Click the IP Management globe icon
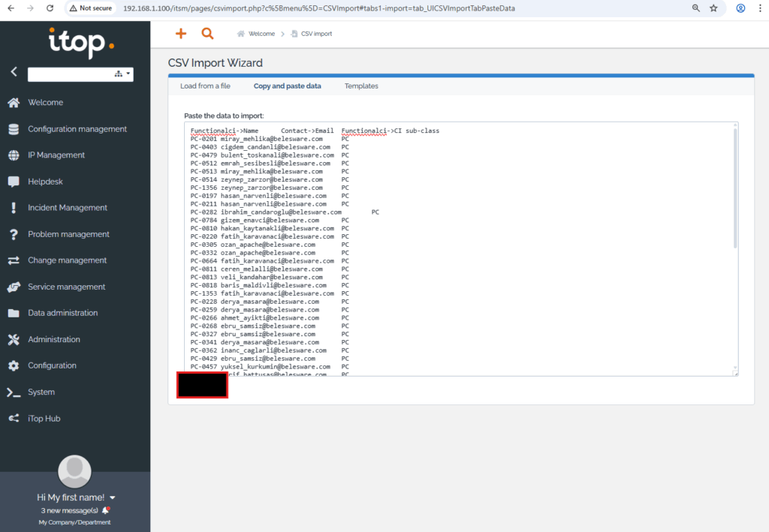 14,155
